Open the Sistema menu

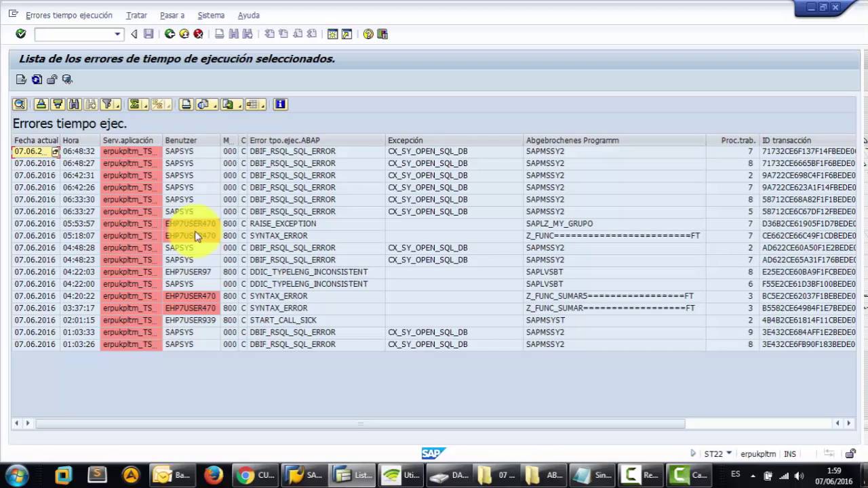pos(211,15)
